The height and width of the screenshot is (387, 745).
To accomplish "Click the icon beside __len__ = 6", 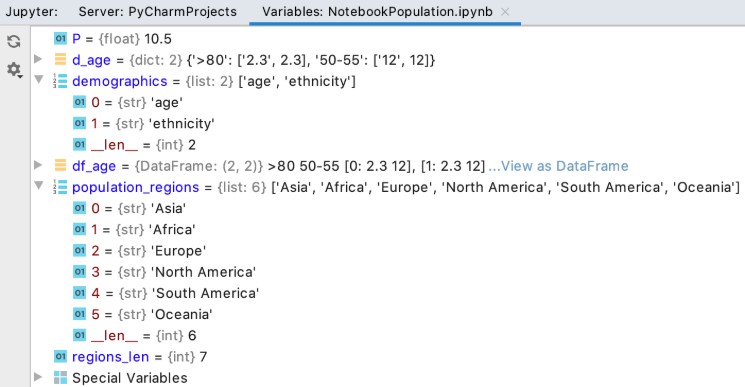I will click(x=79, y=335).
